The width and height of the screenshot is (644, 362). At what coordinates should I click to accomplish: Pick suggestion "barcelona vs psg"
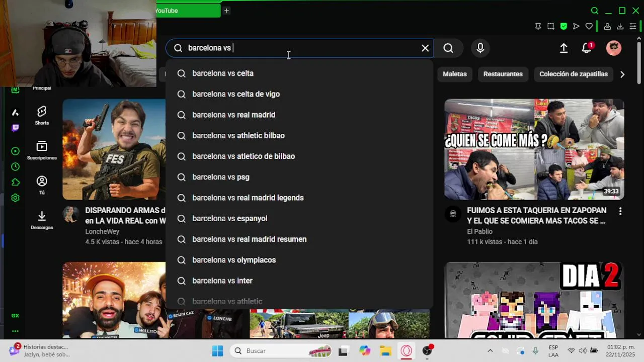[x=299, y=177]
